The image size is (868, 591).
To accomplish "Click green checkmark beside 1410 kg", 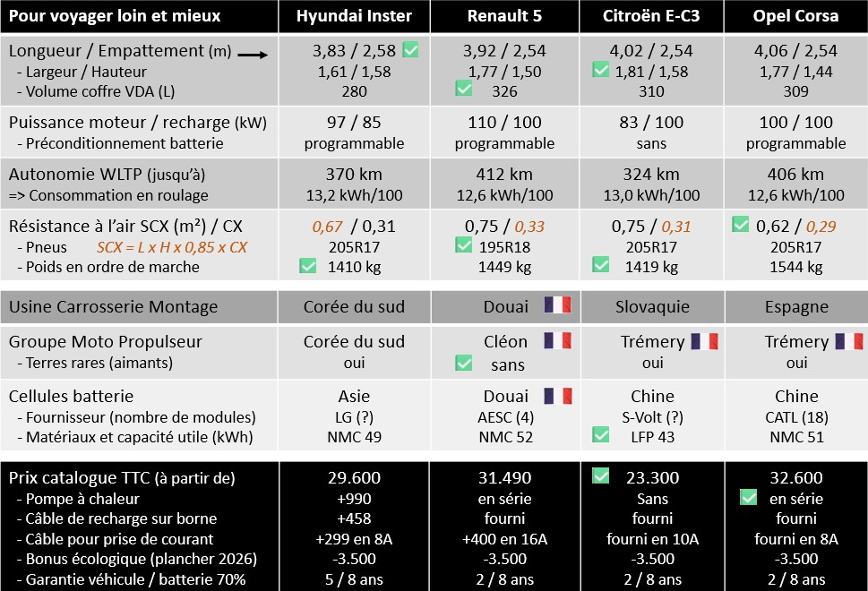I will point(308,265).
